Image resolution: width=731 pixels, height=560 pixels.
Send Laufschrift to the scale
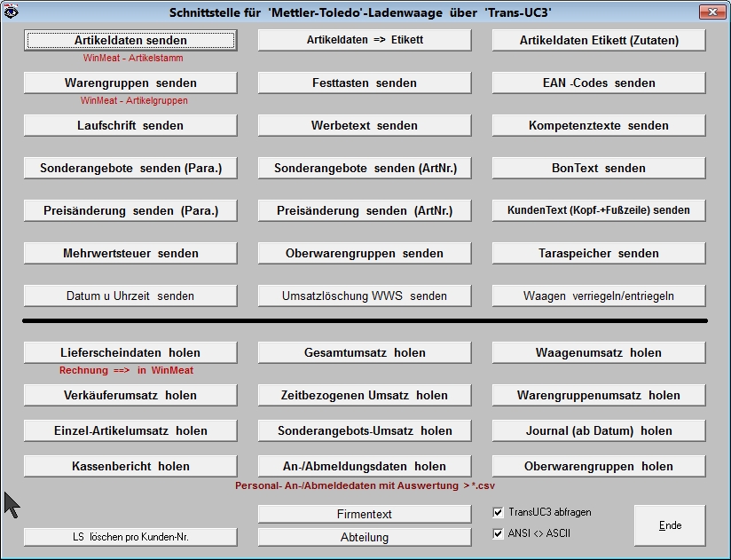pos(130,125)
